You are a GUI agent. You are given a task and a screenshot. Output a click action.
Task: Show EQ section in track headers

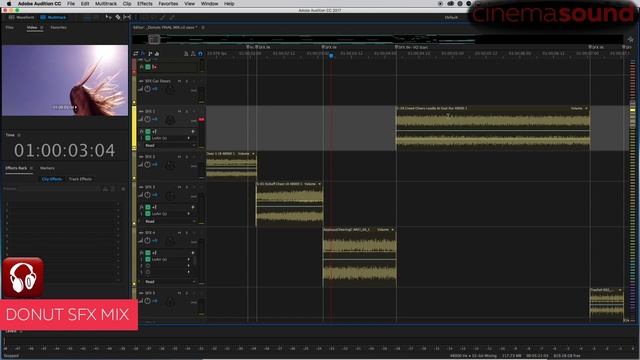click(x=157, y=53)
